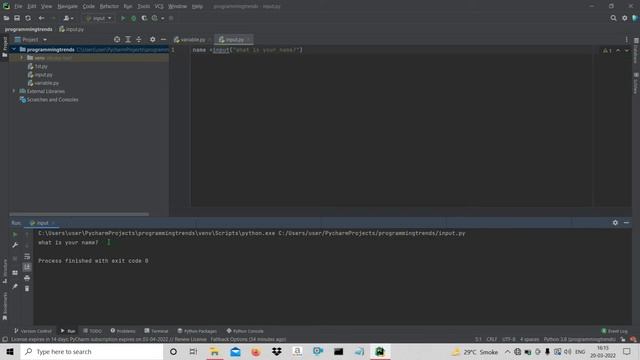Open the Refactor menu

pos(109,7)
